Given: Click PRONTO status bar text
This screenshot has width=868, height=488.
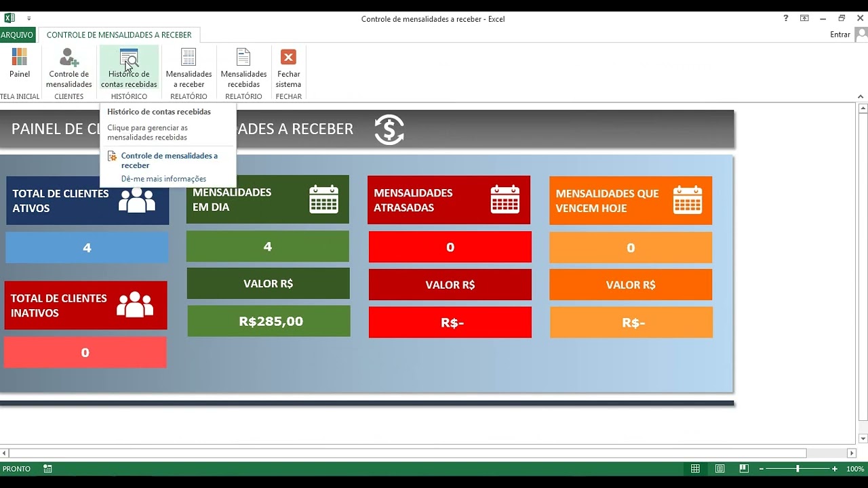Looking at the screenshot, I should (x=16, y=468).
